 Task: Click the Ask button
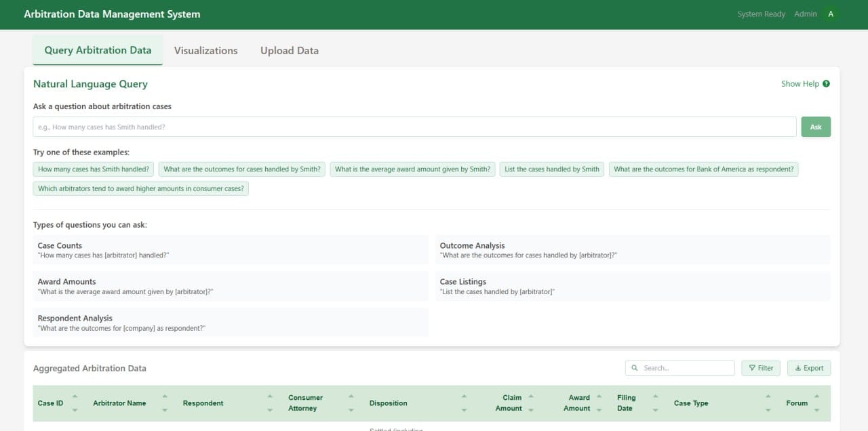click(x=815, y=127)
